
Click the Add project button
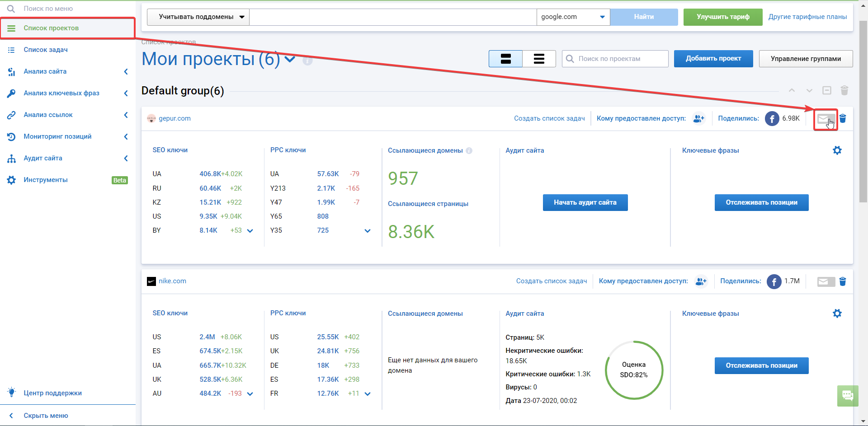(713, 59)
